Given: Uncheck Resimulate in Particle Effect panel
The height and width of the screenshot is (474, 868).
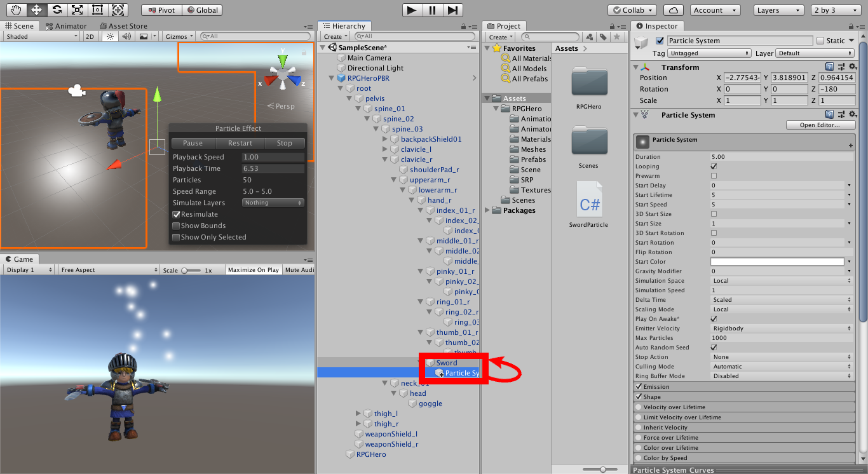Looking at the screenshot, I should pyautogui.click(x=176, y=215).
